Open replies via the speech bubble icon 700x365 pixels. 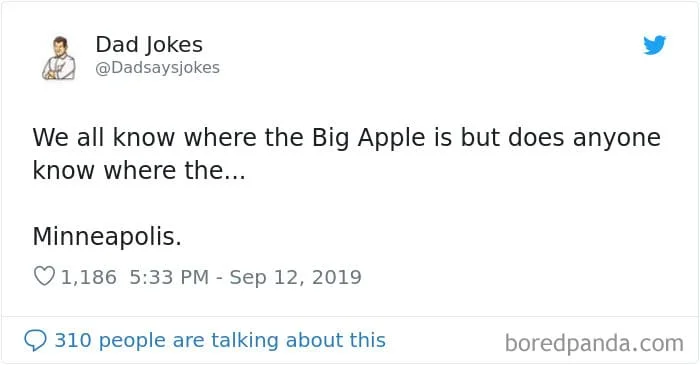35,341
